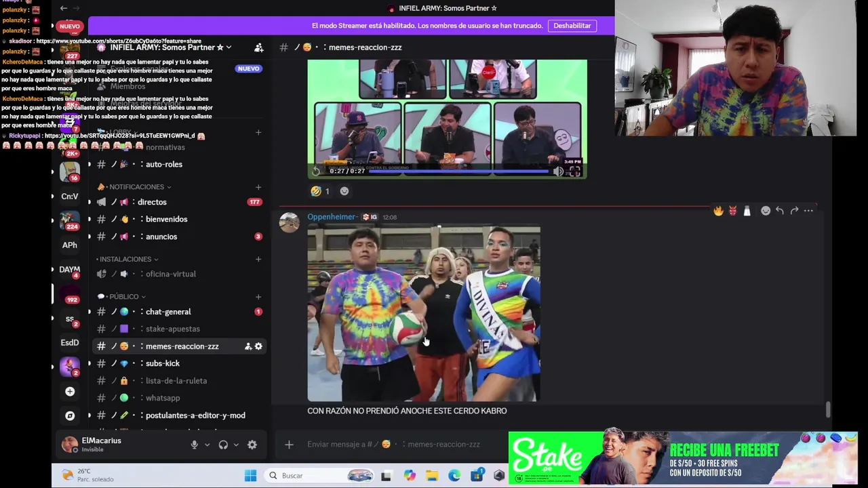This screenshot has height=488, width=868.
Task: React with the salt shaker emoji shortcut
Action: 747,211
